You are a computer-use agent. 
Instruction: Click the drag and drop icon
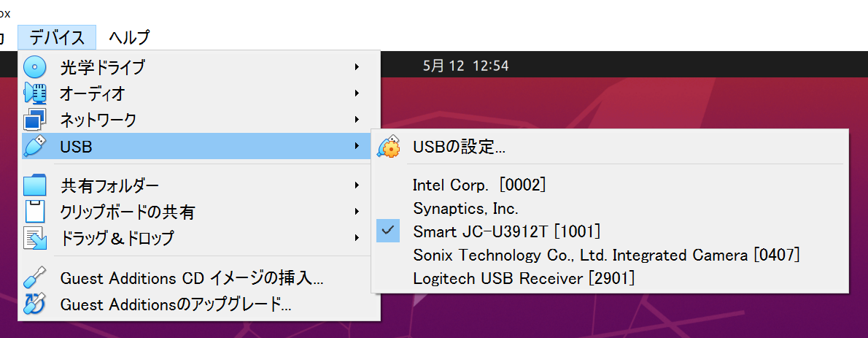pos(34,237)
